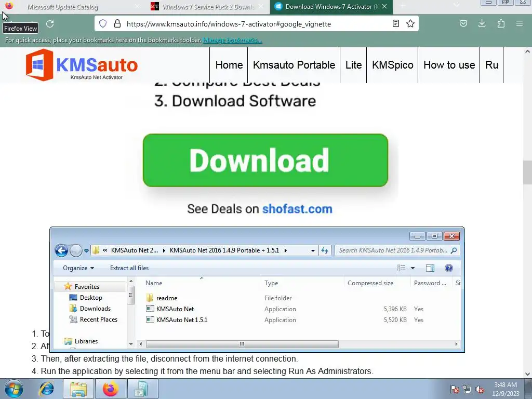Click Extract all files
Screen dimensions: 532x399
129,268
